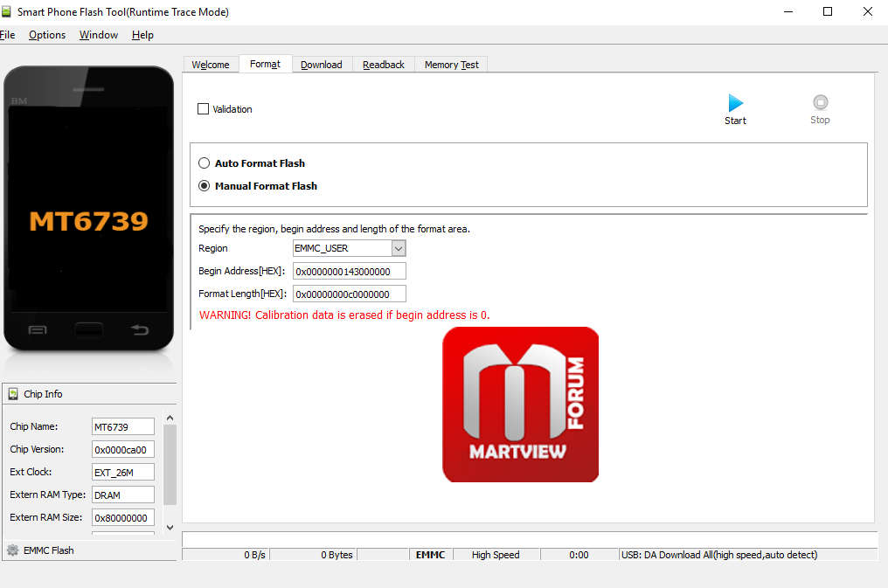Viewport: 888px width, 588px height.
Task: Click the Chip Info header label
Action: [x=43, y=394]
